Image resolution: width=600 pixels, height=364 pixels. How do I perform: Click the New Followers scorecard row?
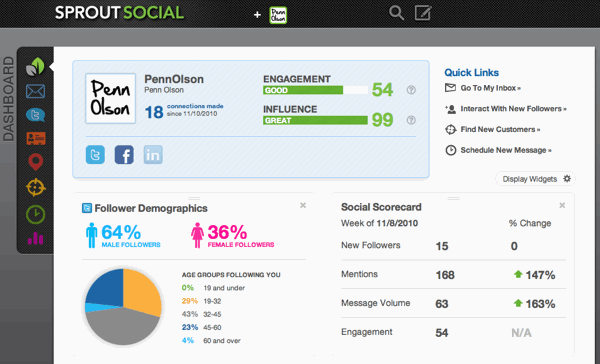[x=453, y=246]
